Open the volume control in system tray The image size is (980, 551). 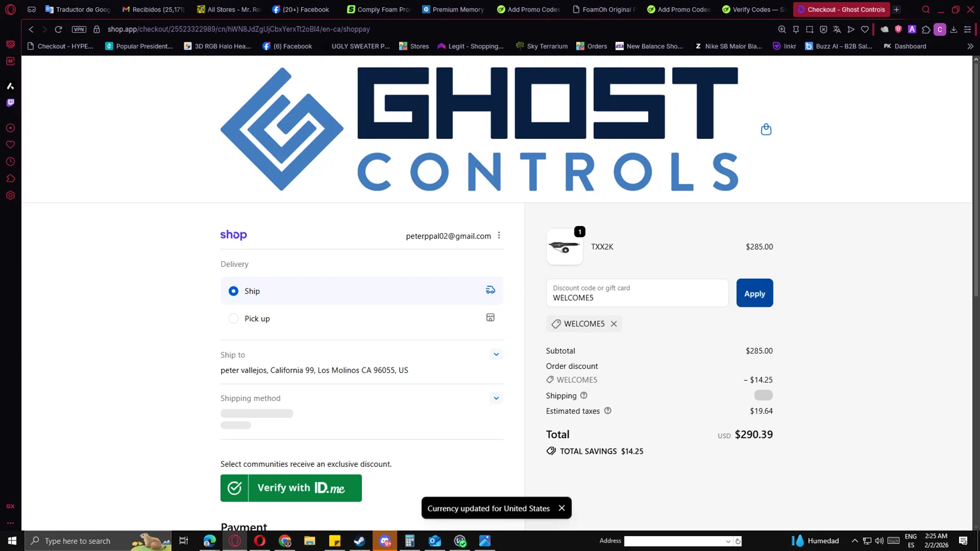point(879,541)
